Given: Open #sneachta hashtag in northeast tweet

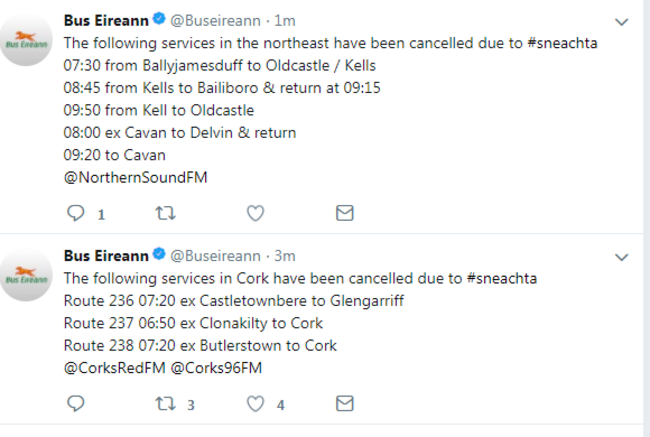Looking at the screenshot, I should pos(562,43).
